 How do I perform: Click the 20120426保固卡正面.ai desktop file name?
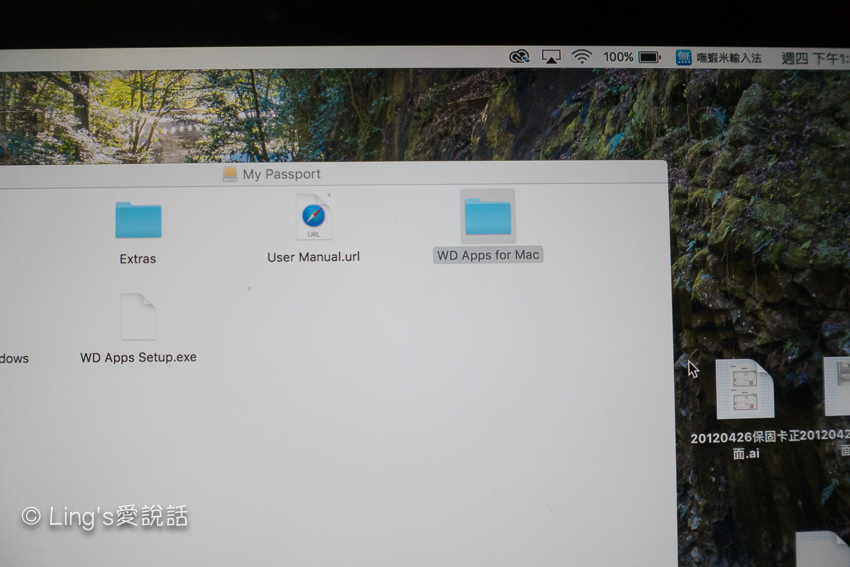(746, 445)
